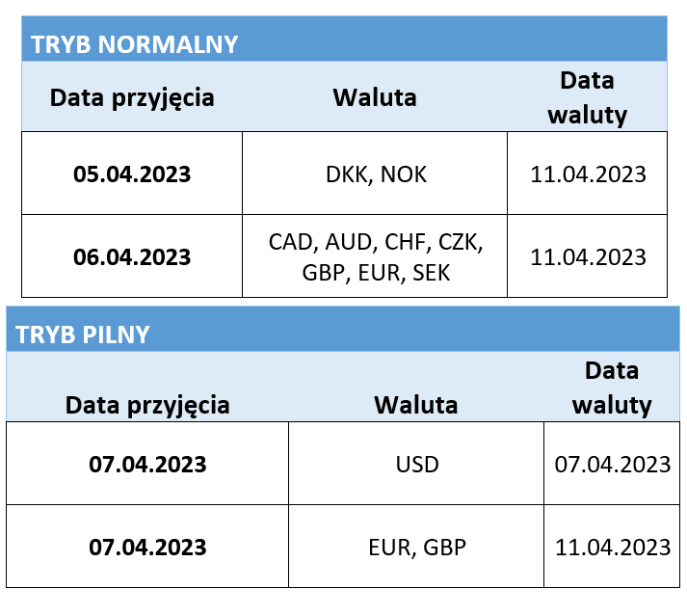Select Data waluty header in TRYB PILNY table
Viewport: 687px width, 616px height.
tap(612, 388)
